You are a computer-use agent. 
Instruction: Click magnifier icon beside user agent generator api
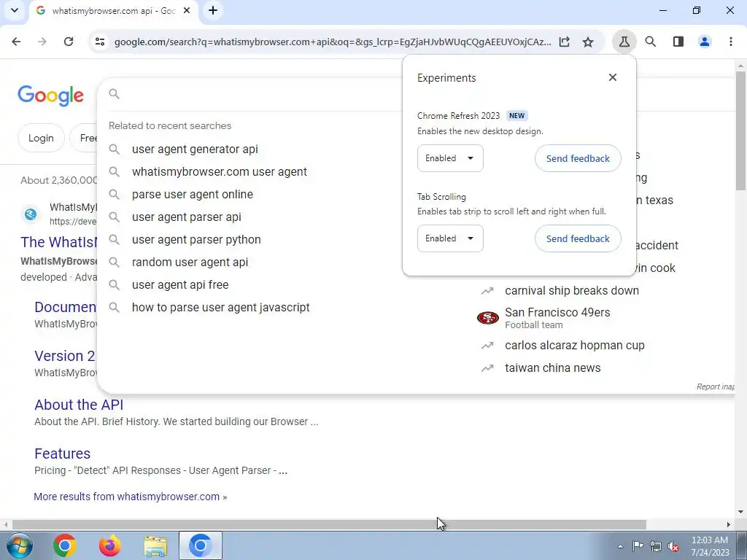[114, 149]
